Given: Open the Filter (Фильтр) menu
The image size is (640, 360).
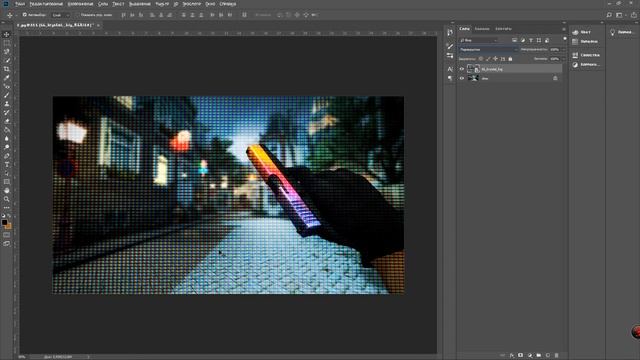Looking at the screenshot, I should [x=162, y=4].
